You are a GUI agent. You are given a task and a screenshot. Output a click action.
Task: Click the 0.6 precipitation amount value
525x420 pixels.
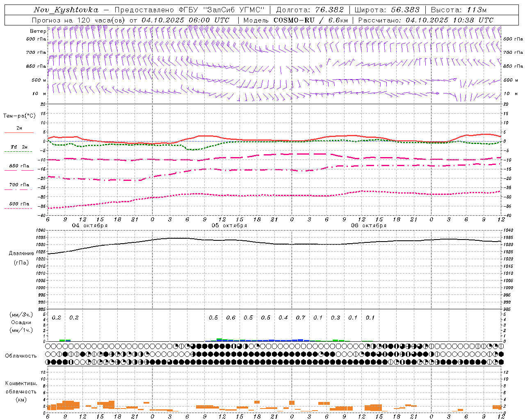click(231, 317)
